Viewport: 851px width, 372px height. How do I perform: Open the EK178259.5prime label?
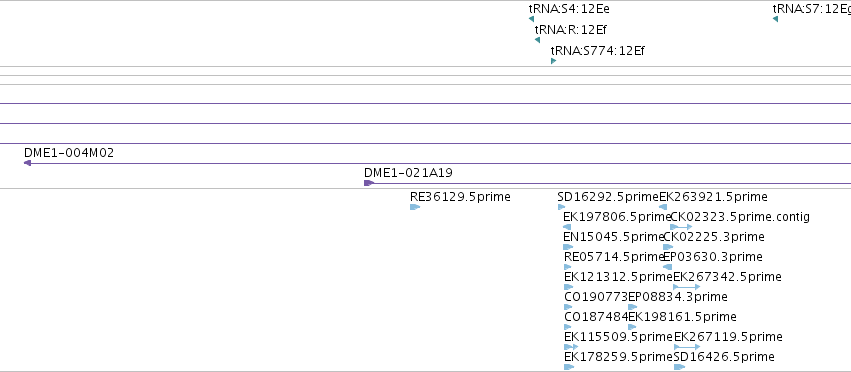pyautogui.click(x=619, y=356)
